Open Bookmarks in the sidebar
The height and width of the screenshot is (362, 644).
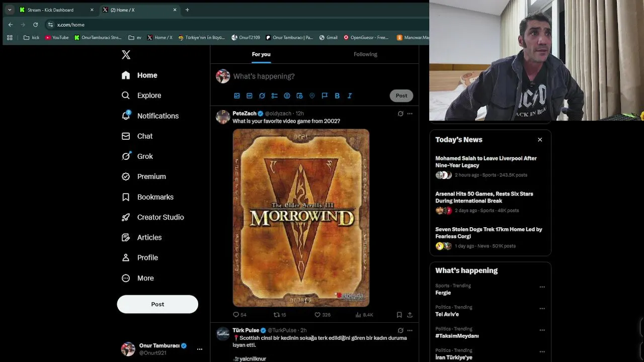(x=148, y=197)
